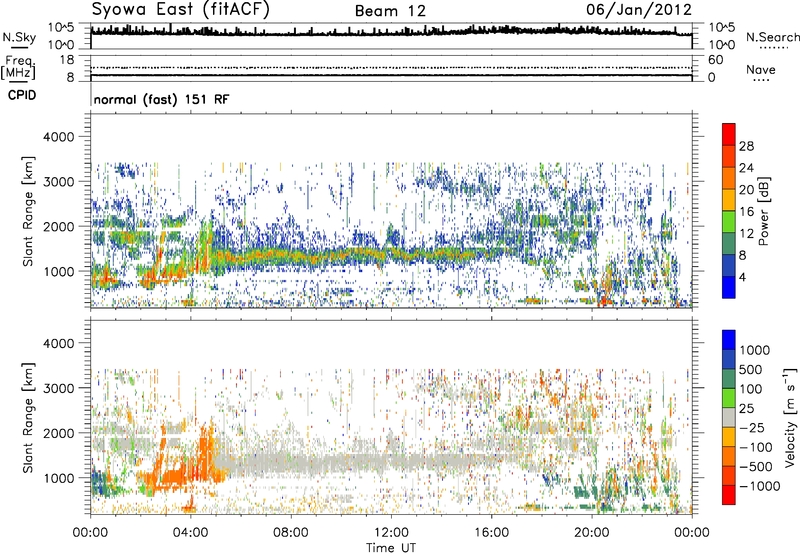800x554 pixels.
Task: Select the "CPID" row label
Action: (22, 95)
